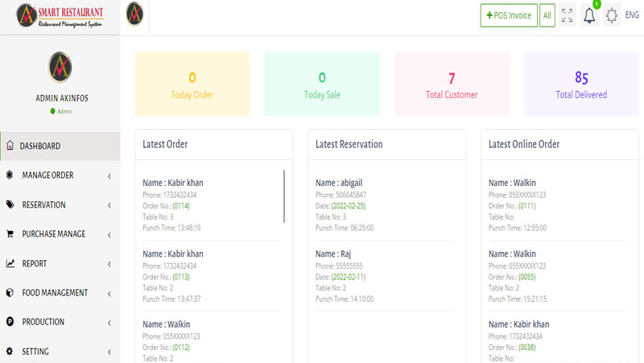
Task: Click the notification bell icon
Action: [x=589, y=15]
